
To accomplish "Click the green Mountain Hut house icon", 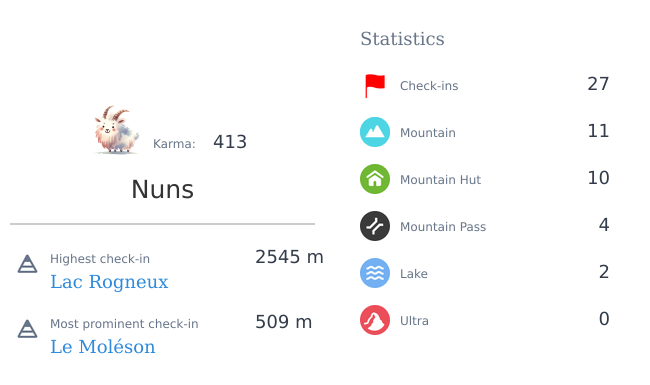I will pyautogui.click(x=375, y=179).
